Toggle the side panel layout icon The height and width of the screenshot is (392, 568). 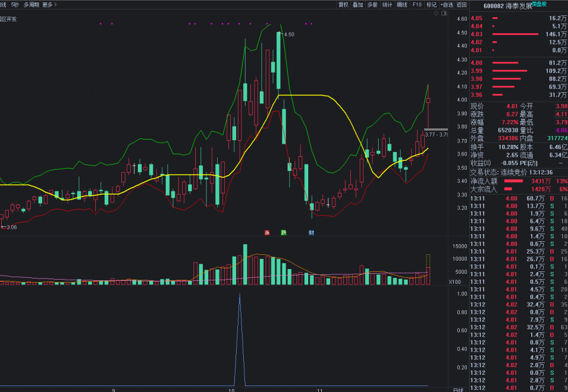pyautogui.click(x=444, y=14)
